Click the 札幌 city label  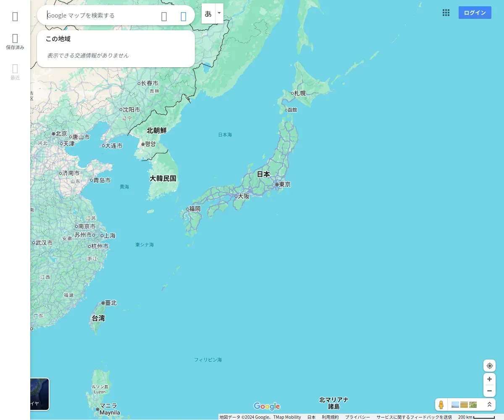[x=300, y=93]
